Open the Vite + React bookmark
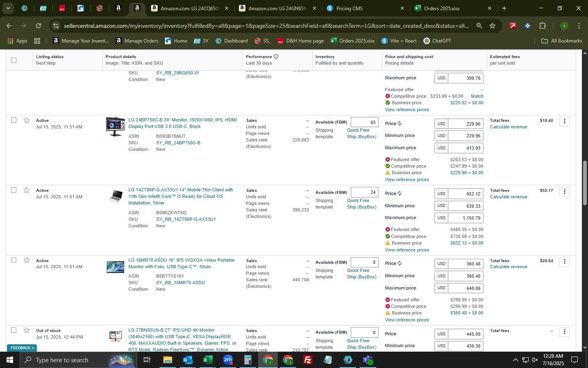 pyautogui.click(x=399, y=41)
